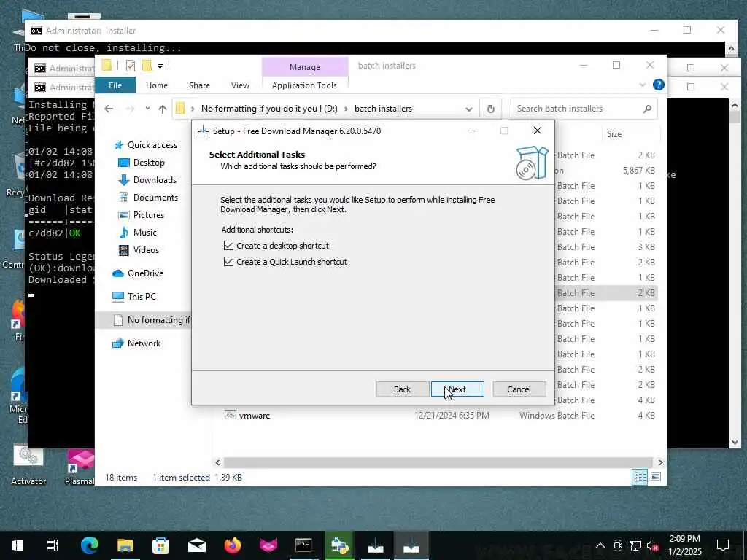Click Next in the Setup dialog

(x=457, y=389)
